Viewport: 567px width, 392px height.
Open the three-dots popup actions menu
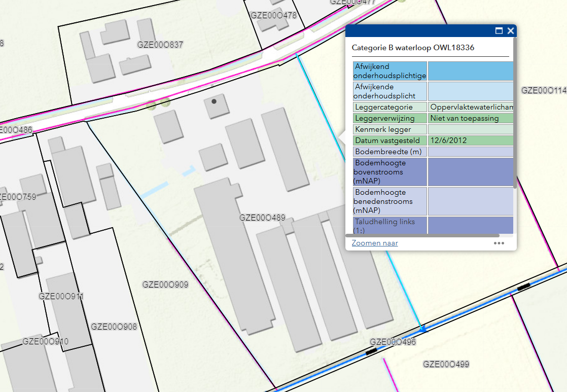pos(499,243)
